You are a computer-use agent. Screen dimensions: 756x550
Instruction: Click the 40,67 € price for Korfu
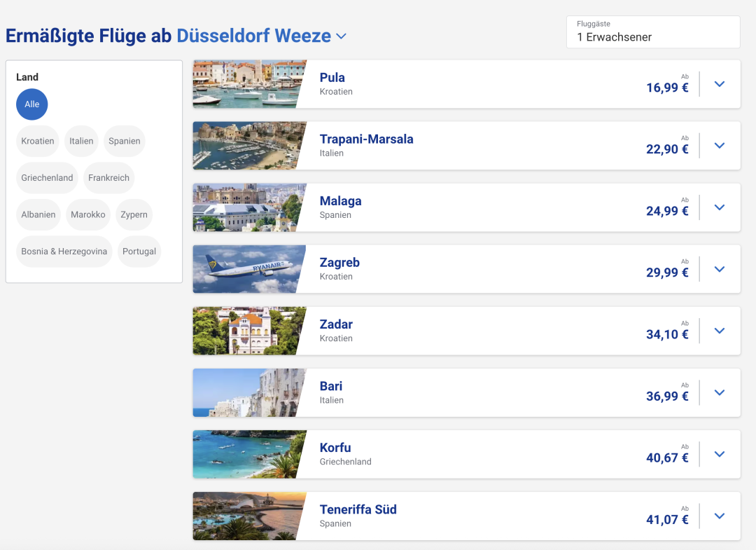click(667, 458)
